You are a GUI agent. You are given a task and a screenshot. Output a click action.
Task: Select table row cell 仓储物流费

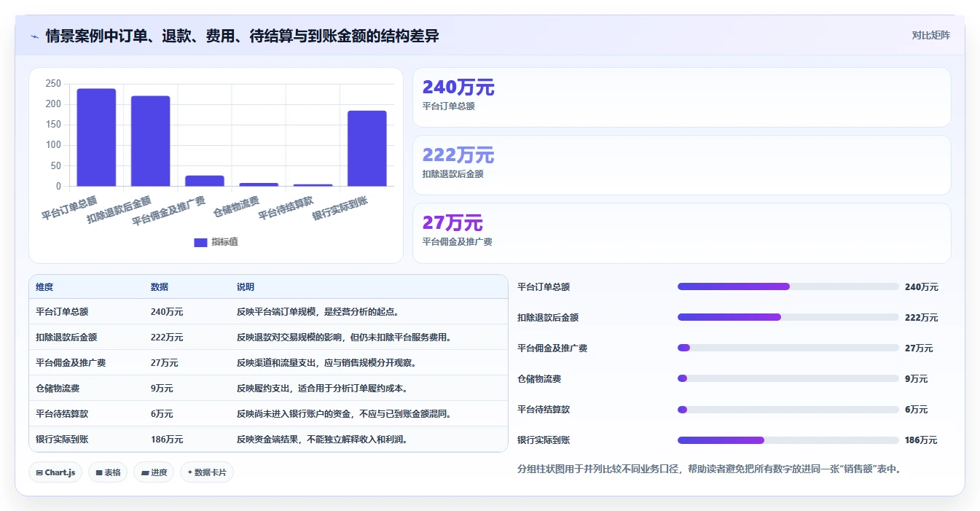(58, 388)
